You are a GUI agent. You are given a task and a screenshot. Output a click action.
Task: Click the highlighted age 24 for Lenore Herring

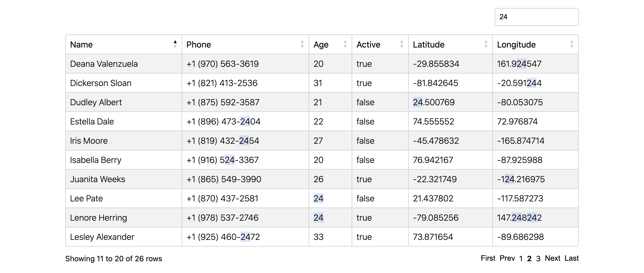pos(318,218)
